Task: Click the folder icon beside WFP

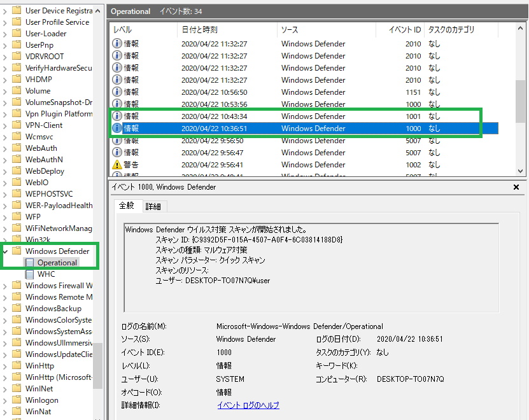Action: [17, 216]
